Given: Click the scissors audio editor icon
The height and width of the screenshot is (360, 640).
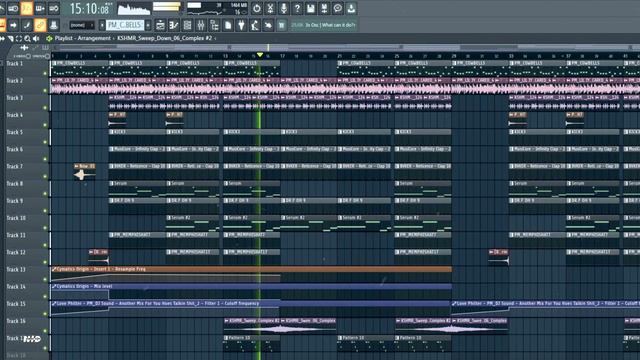Looking at the screenshot, I should [x=270, y=8].
